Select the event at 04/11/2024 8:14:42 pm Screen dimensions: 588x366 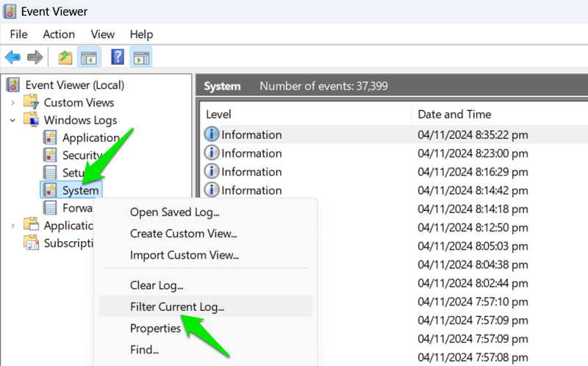[394, 190]
